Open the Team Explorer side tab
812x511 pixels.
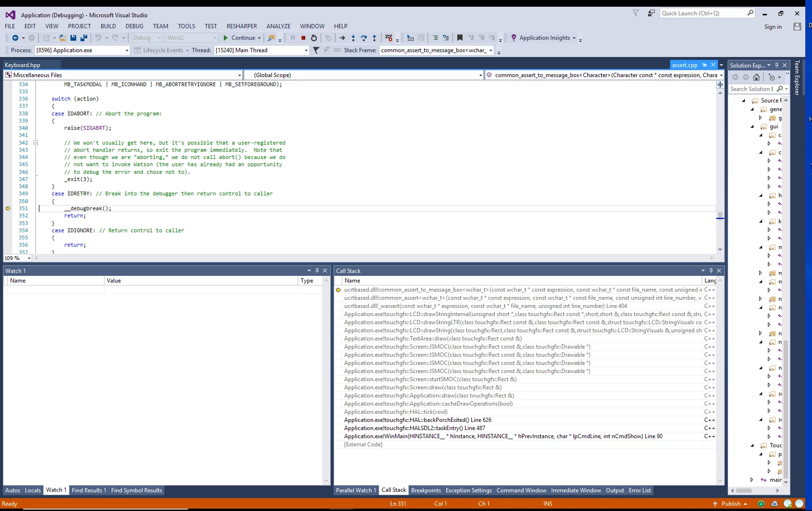coord(797,78)
